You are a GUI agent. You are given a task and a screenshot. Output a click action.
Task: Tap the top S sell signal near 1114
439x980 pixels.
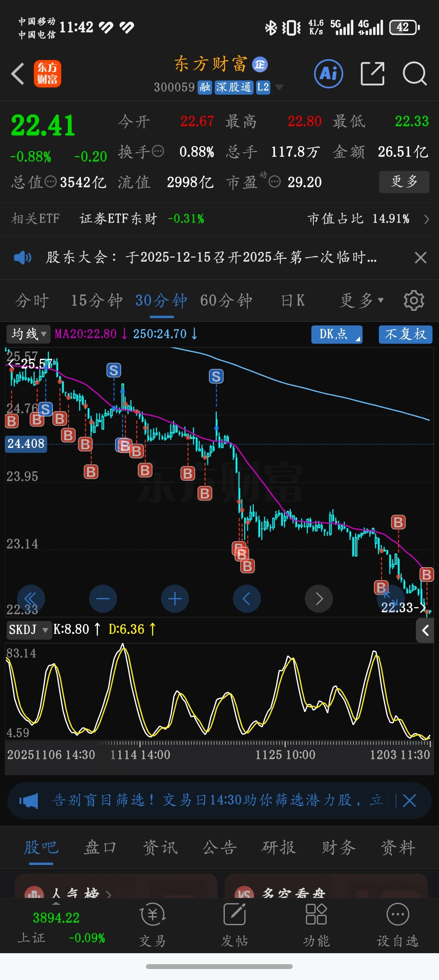pos(114,371)
